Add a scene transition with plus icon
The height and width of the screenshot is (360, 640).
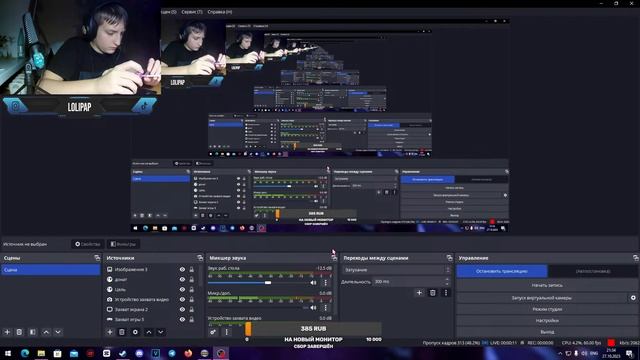[x=419, y=293]
